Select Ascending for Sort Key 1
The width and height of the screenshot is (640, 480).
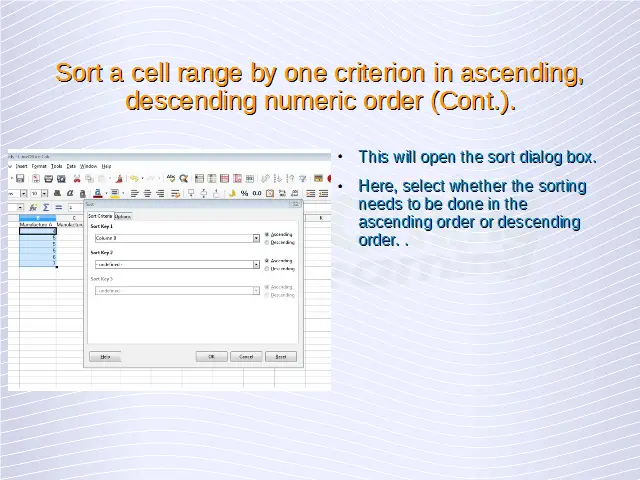click(x=267, y=235)
